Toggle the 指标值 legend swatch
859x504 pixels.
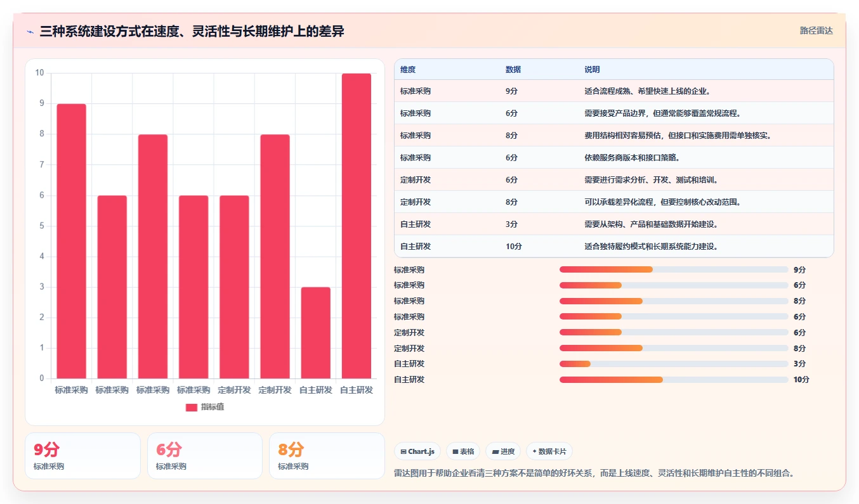[x=192, y=408]
